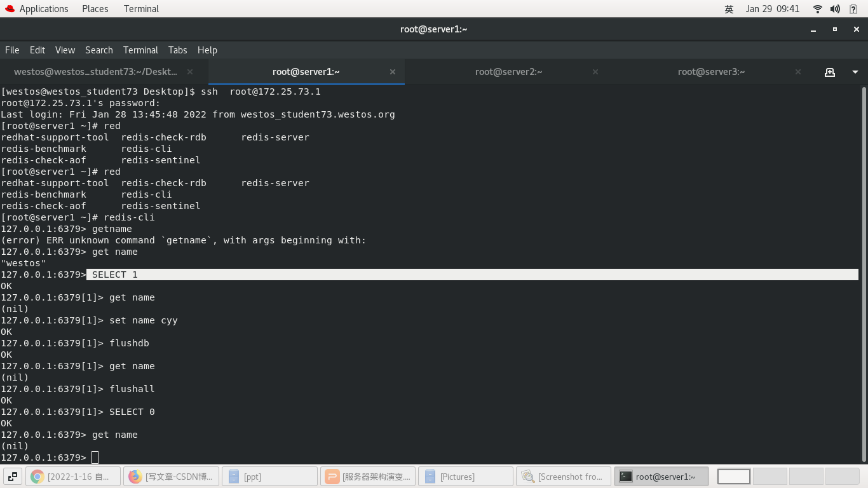
Task: Open the Applications menu
Action: [x=43, y=9]
